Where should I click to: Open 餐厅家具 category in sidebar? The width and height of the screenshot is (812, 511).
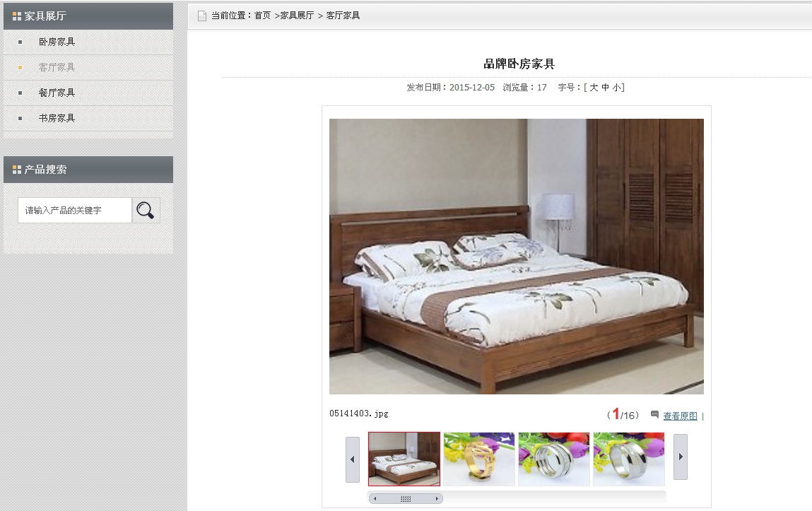point(57,93)
